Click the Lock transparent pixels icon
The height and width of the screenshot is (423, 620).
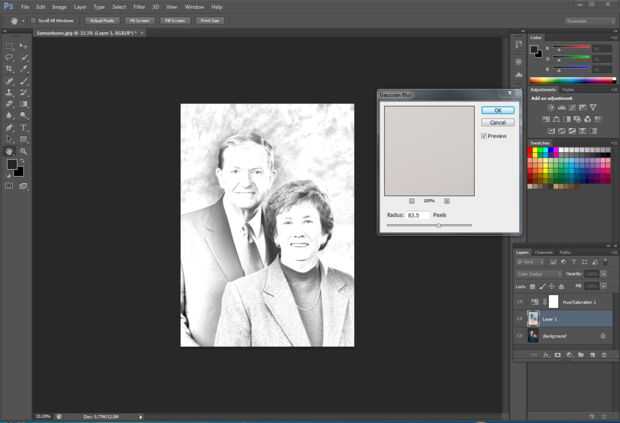[x=532, y=286]
